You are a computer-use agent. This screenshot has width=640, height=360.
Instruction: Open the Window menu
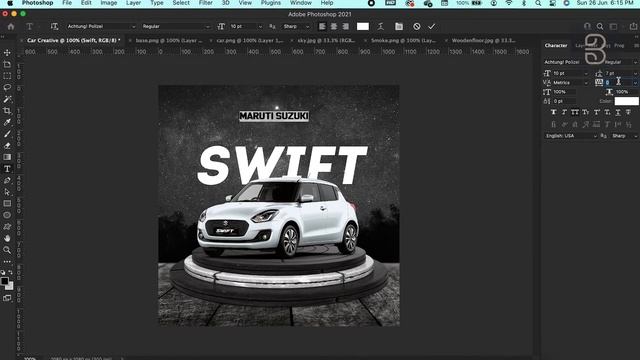click(x=301, y=3)
